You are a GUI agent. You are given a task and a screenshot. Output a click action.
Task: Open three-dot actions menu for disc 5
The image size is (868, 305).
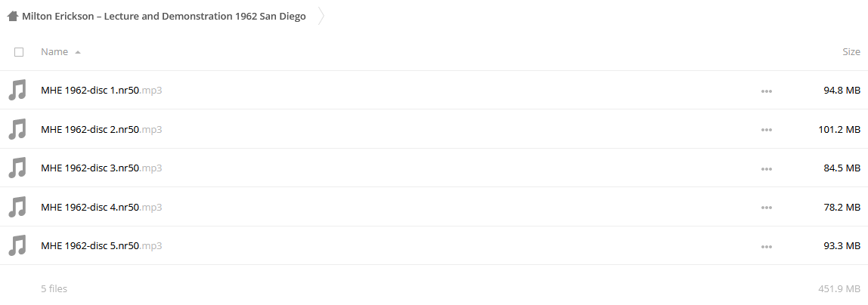coord(766,246)
